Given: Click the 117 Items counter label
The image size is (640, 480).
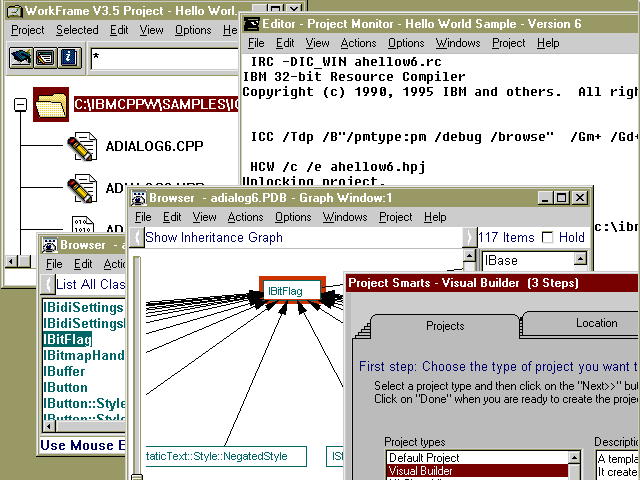Looking at the screenshot, I should 506,238.
